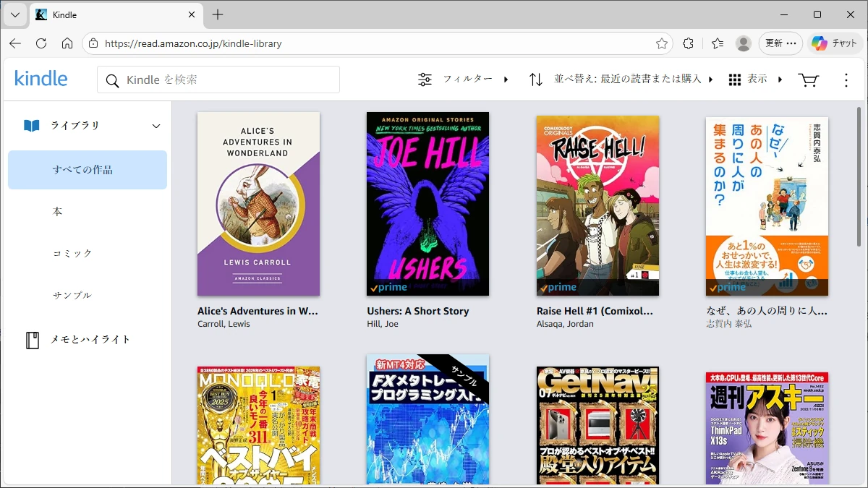The width and height of the screenshot is (868, 488).
Task: Open the browser profile avatar
Action: coord(743,43)
